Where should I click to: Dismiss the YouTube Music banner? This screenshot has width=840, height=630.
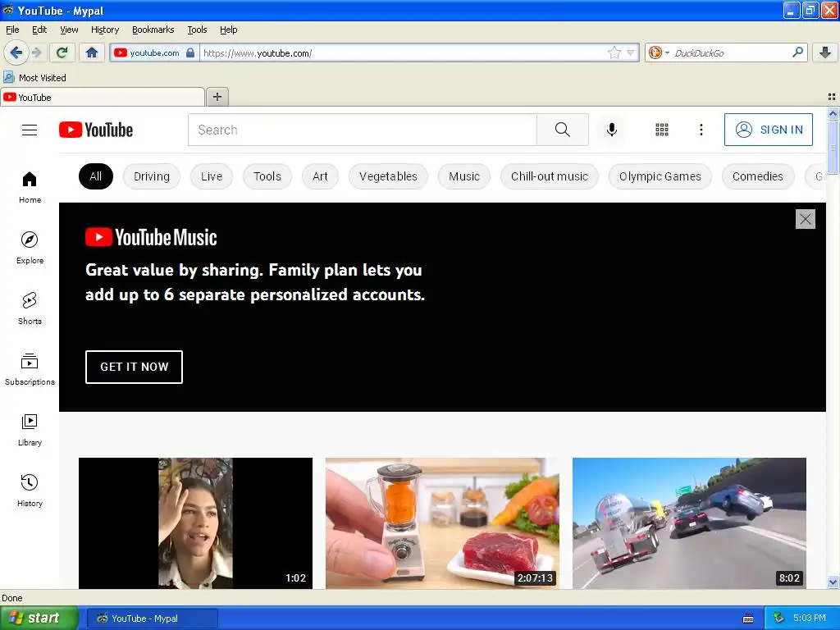coord(806,219)
